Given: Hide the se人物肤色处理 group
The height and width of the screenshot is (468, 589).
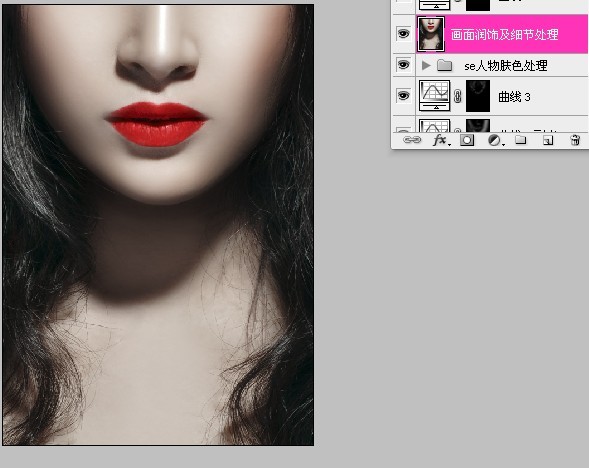Looking at the screenshot, I should pyautogui.click(x=403, y=65).
